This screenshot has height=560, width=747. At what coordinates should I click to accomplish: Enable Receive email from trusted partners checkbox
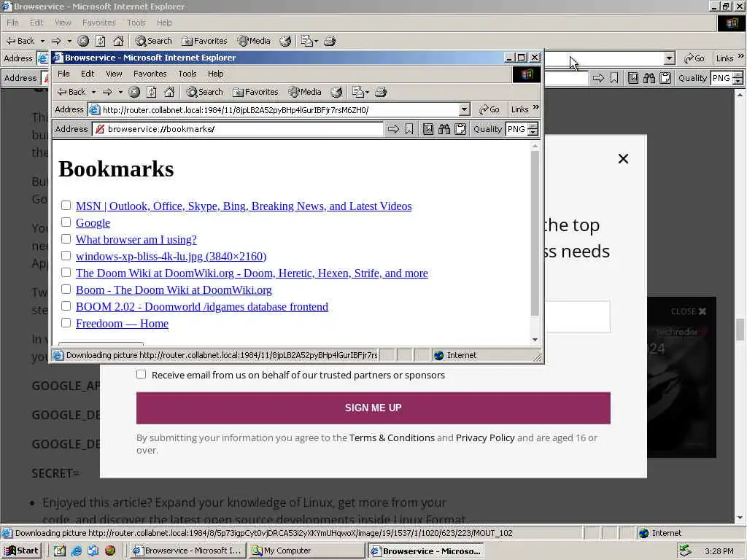pos(141,374)
